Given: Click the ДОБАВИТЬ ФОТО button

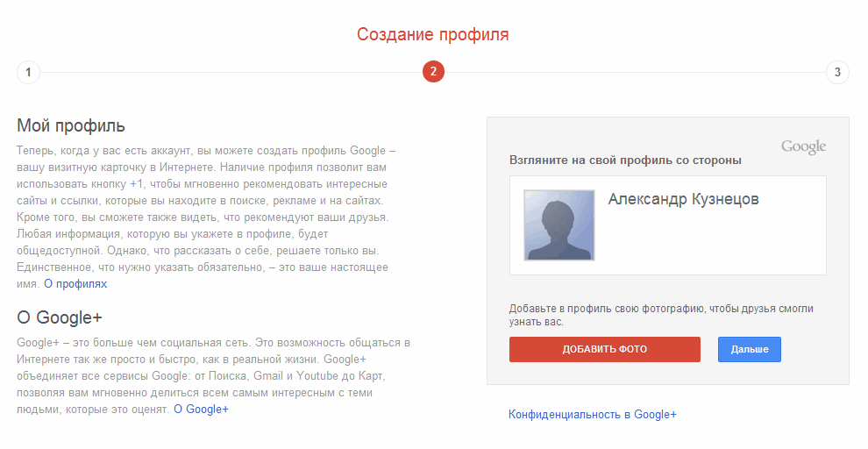Looking at the screenshot, I should click(604, 349).
